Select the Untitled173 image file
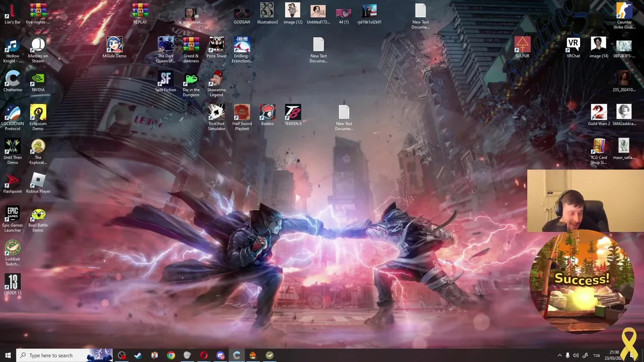This screenshot has height=362, width=644. 318,14
